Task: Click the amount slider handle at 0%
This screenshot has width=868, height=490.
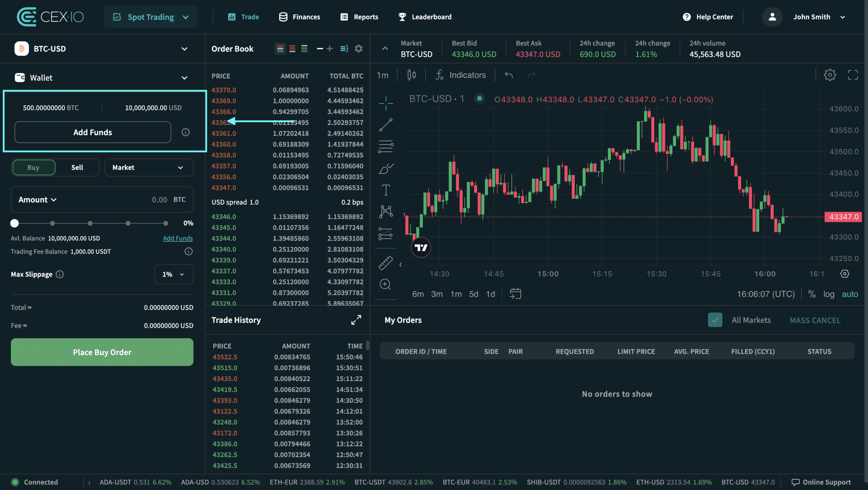Action: pos(14,223)
